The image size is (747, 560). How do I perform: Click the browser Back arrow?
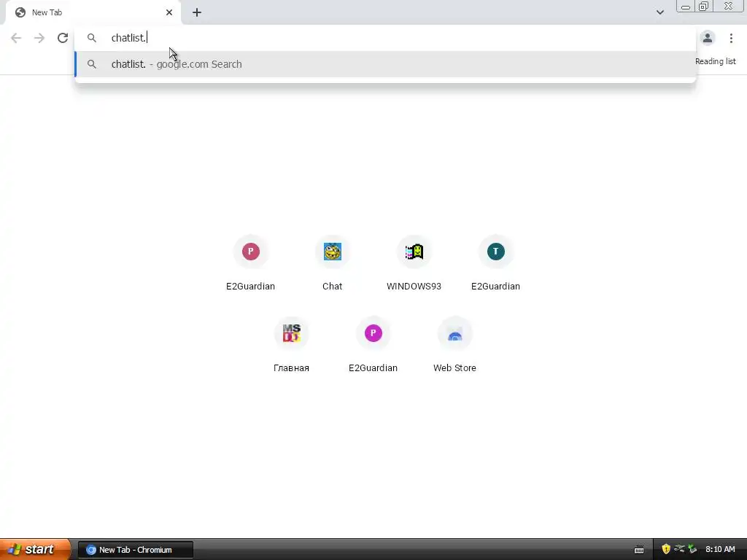pos(16,38)
